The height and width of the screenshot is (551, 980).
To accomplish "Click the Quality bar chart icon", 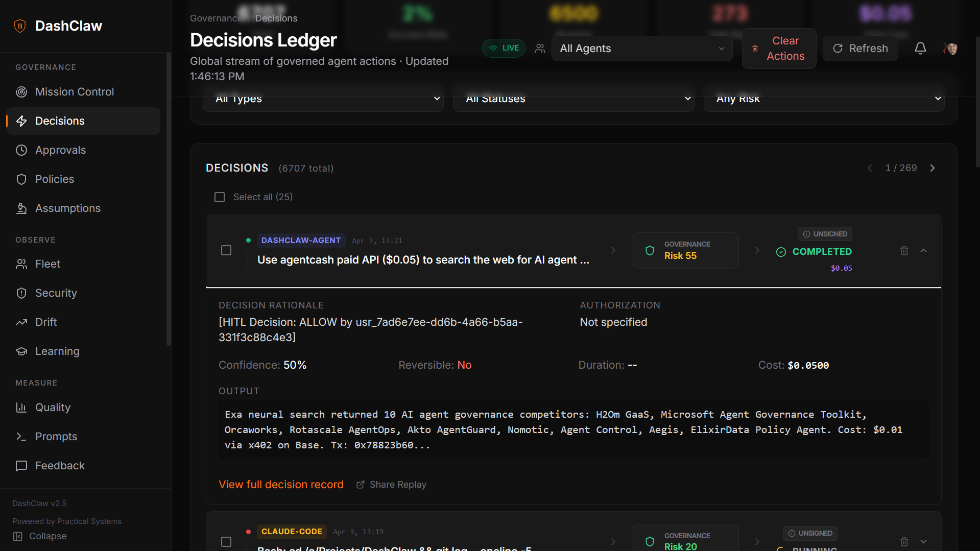I will (21, 408).
